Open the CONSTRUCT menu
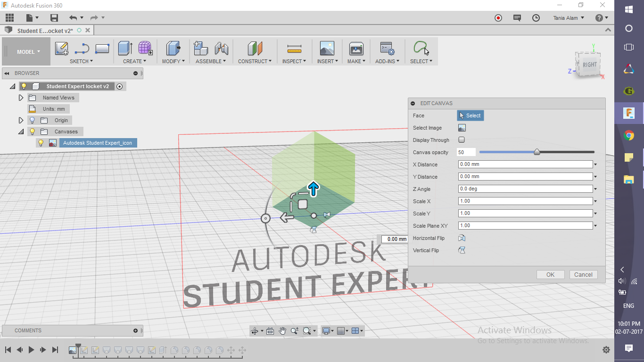The width and height of the screenshot is (644, 362). (255, 61)
